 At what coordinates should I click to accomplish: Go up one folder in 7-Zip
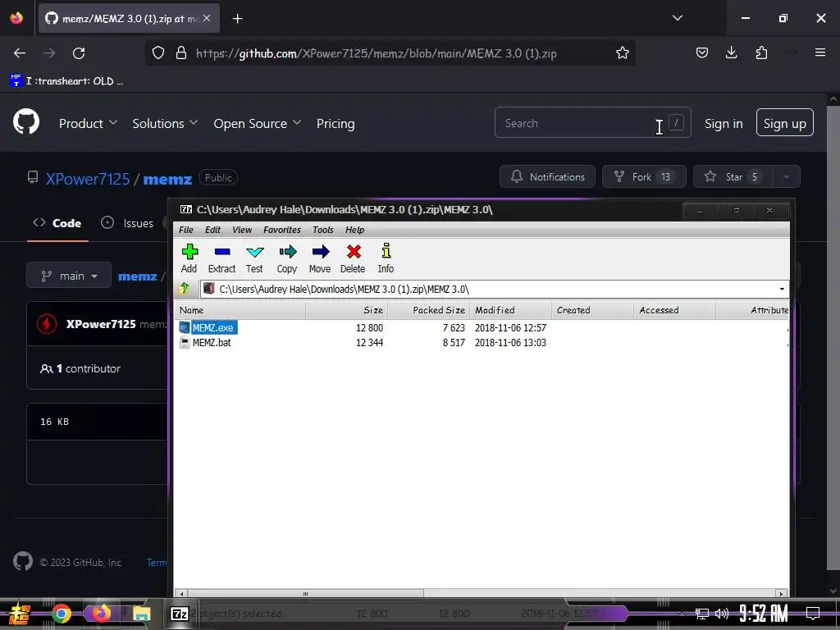coord(184,289)
